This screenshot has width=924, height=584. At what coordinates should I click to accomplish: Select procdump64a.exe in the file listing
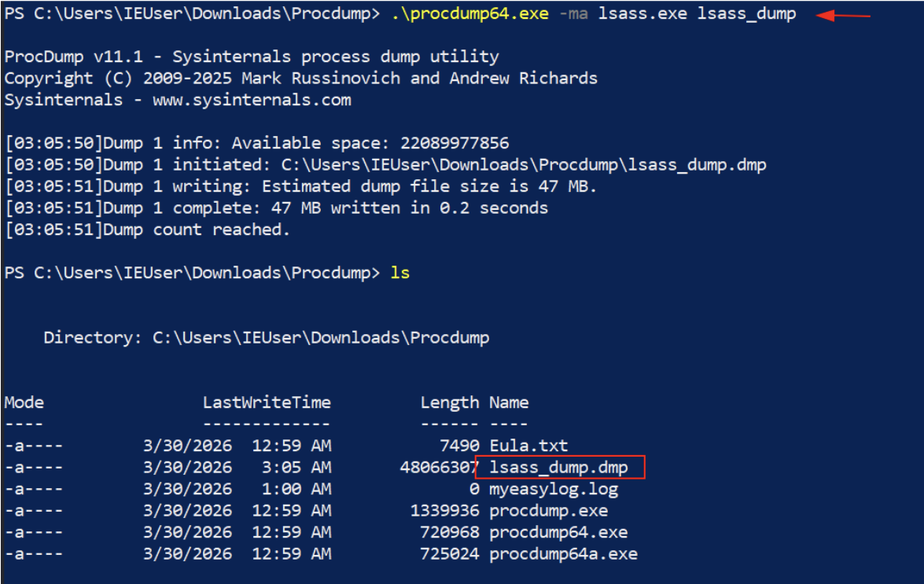tap(563, 554)
